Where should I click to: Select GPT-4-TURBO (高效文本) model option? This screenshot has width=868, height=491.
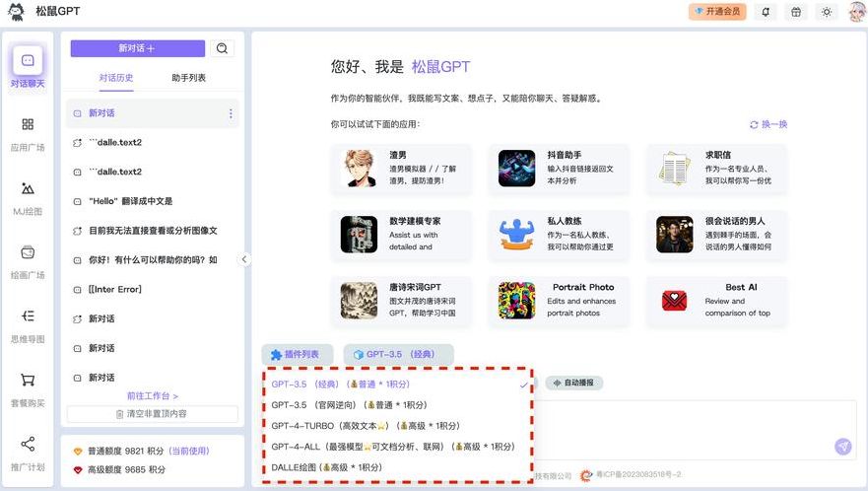point(397,426)
